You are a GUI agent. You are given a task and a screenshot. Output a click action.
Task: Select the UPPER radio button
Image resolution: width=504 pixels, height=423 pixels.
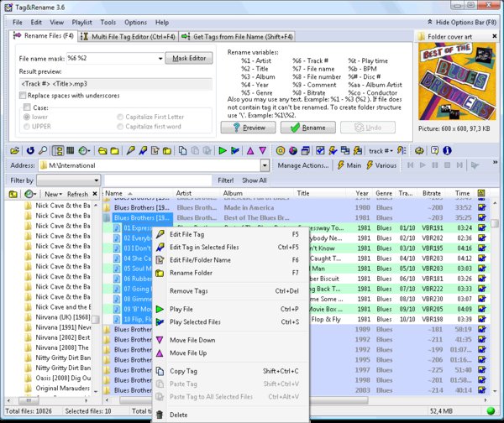[29, 126]
